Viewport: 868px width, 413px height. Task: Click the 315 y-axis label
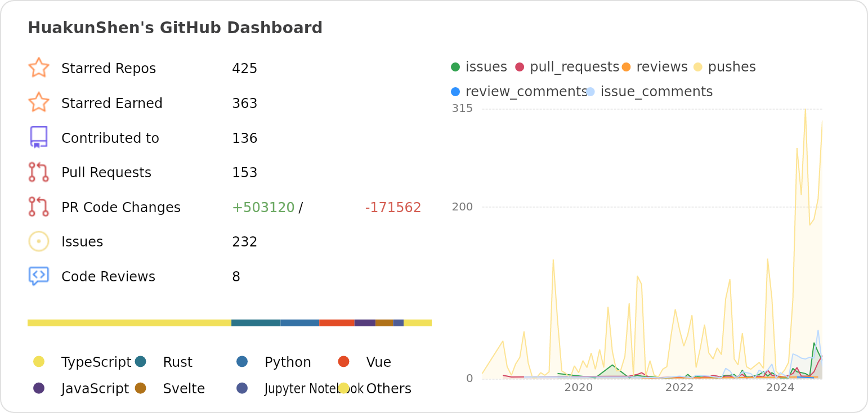[462, 108]
